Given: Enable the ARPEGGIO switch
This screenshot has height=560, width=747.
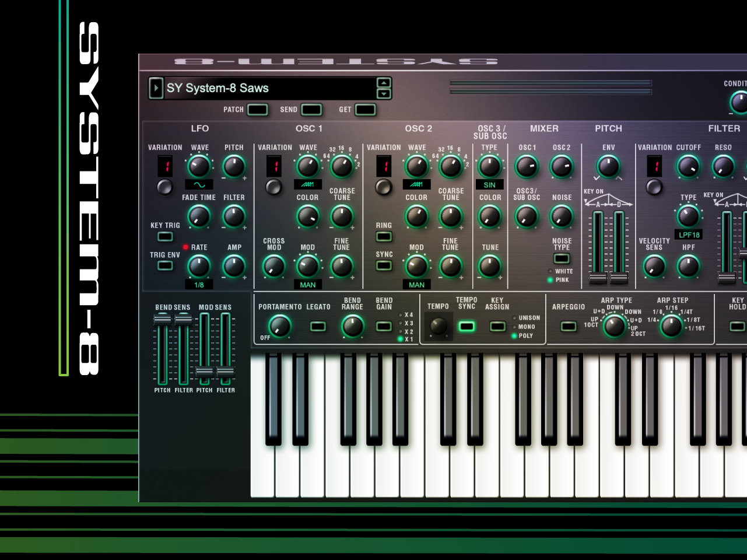Looking at the screenshot, I should pyautogui.click(x=569, y=326).
